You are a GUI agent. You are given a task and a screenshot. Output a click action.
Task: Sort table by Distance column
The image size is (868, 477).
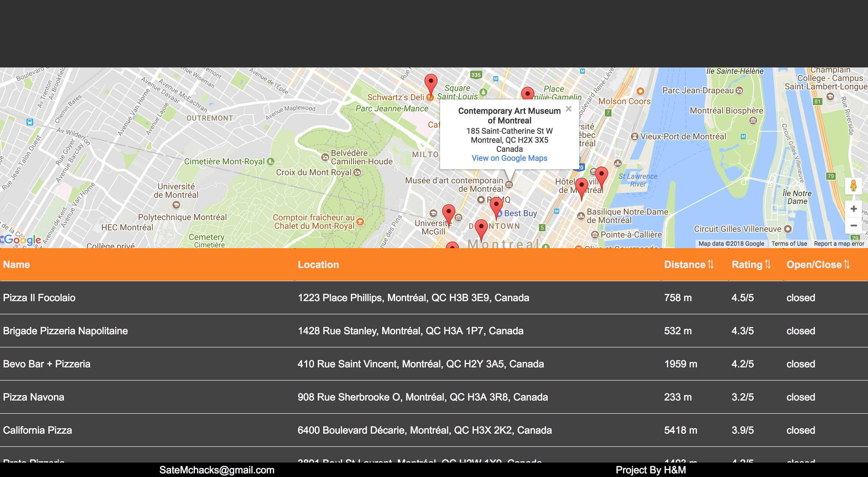(688, 265)
